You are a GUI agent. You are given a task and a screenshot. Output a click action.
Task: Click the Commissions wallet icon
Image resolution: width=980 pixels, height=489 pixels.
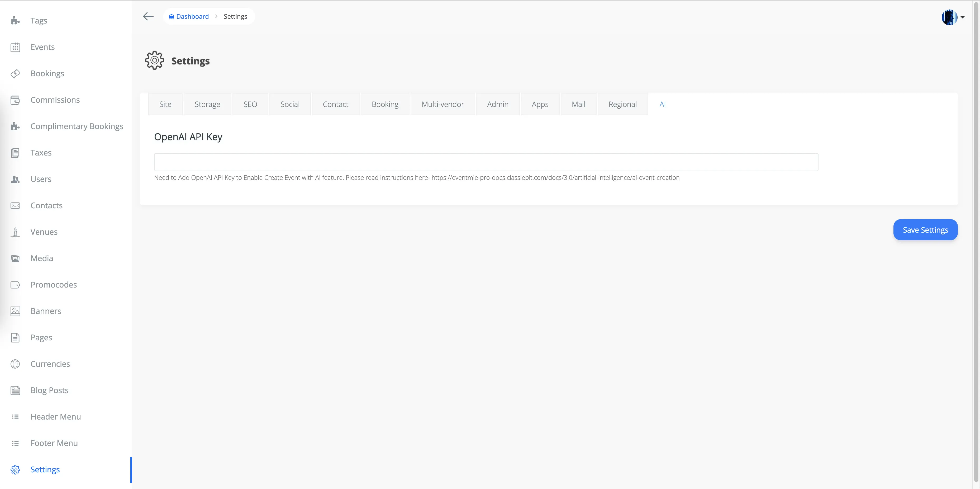tap(15, 100)
